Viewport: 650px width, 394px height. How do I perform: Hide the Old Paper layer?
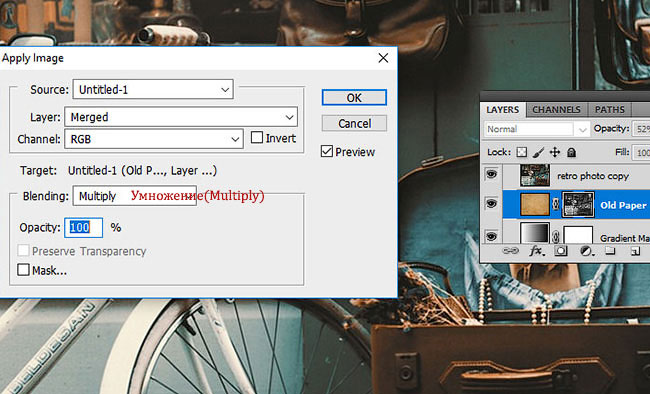coord(491,204)
